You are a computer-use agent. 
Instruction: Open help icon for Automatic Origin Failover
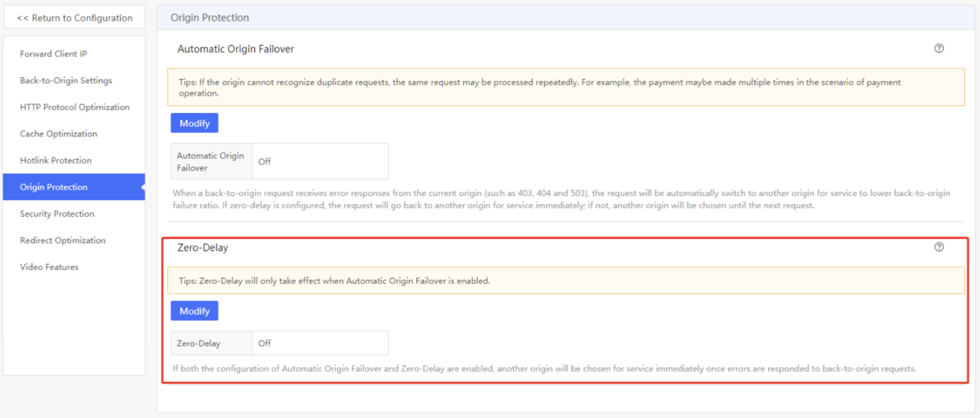pyautogui.click(x=939, y=48)
